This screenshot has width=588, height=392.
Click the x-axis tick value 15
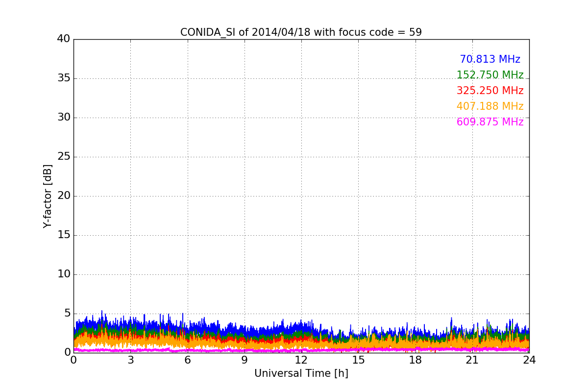[358, 360]
